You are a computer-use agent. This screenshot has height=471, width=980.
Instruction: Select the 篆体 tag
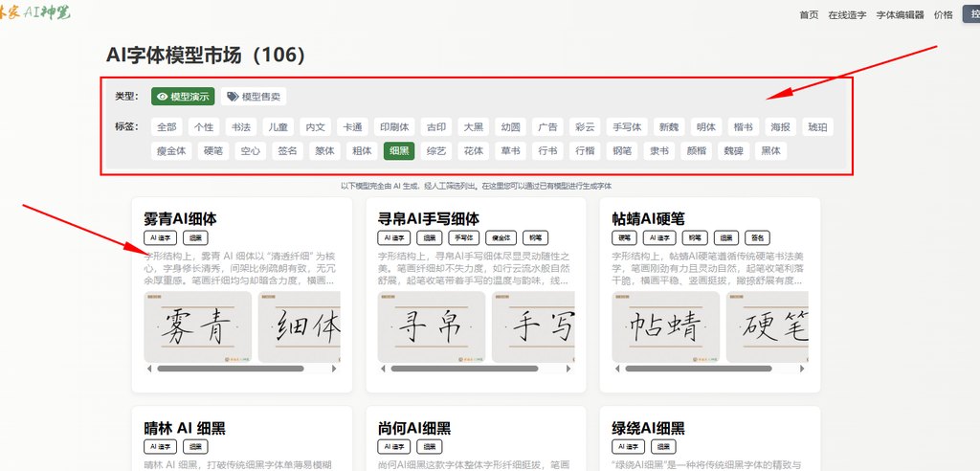325,150
